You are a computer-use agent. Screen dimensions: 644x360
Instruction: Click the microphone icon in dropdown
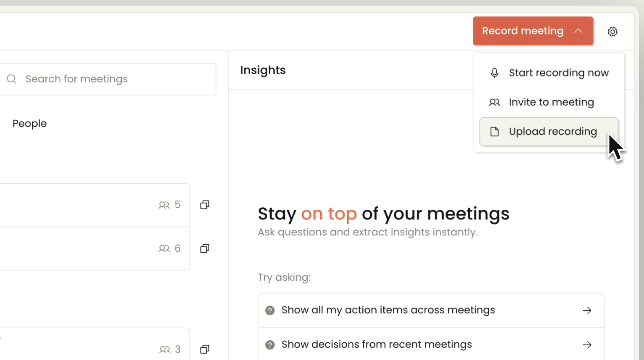[495, 73]
